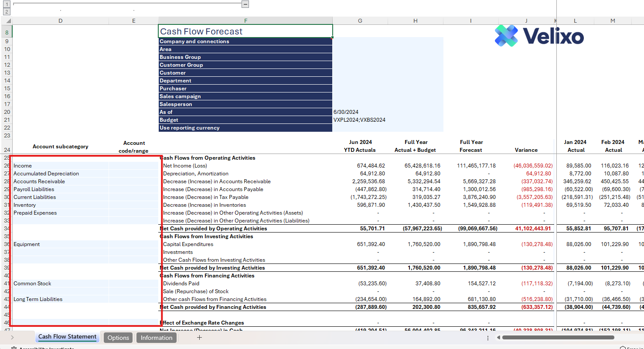Switch to the Options sheet tab
This screenshot has width=644, height=349.
(x=118, y=338)
